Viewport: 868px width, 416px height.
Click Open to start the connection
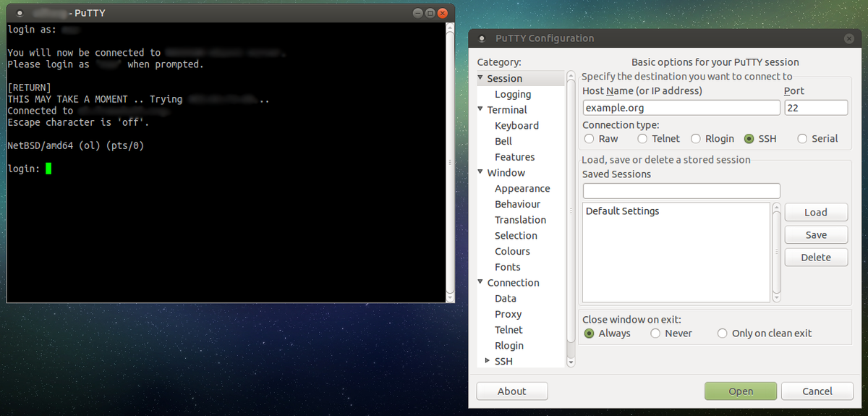click(x=741, y=391)
